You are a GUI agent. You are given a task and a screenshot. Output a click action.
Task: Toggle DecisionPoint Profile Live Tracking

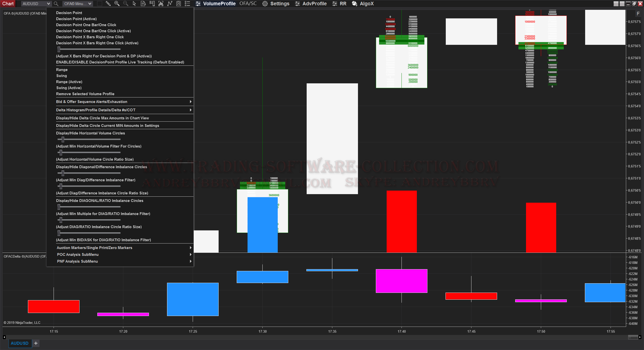(x=120, y=62)
